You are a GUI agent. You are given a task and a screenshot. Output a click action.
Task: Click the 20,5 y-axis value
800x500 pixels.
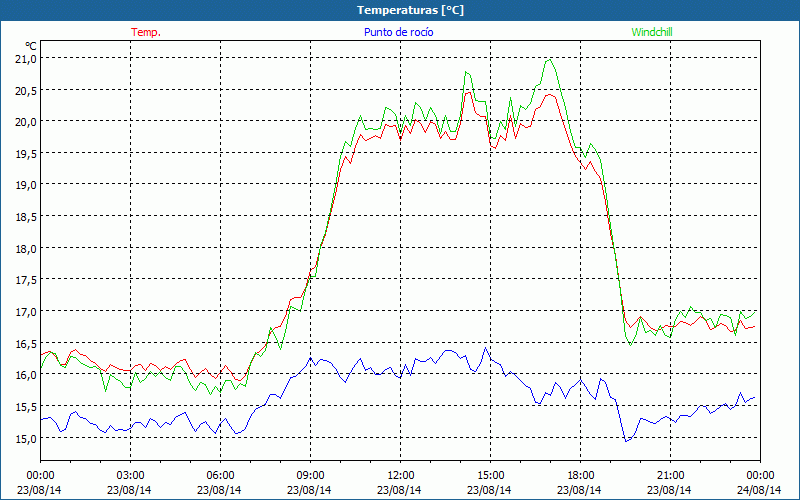click(26, 90)
